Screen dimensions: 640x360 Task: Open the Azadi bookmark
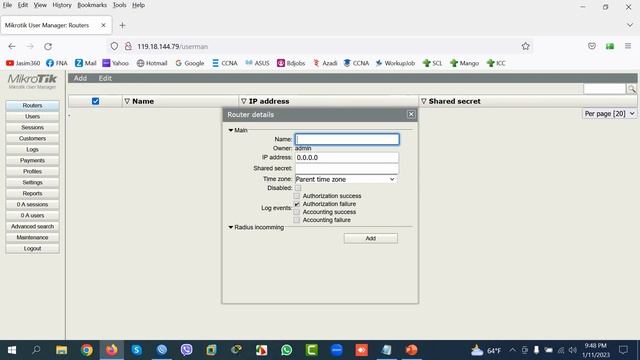(325, 63)
